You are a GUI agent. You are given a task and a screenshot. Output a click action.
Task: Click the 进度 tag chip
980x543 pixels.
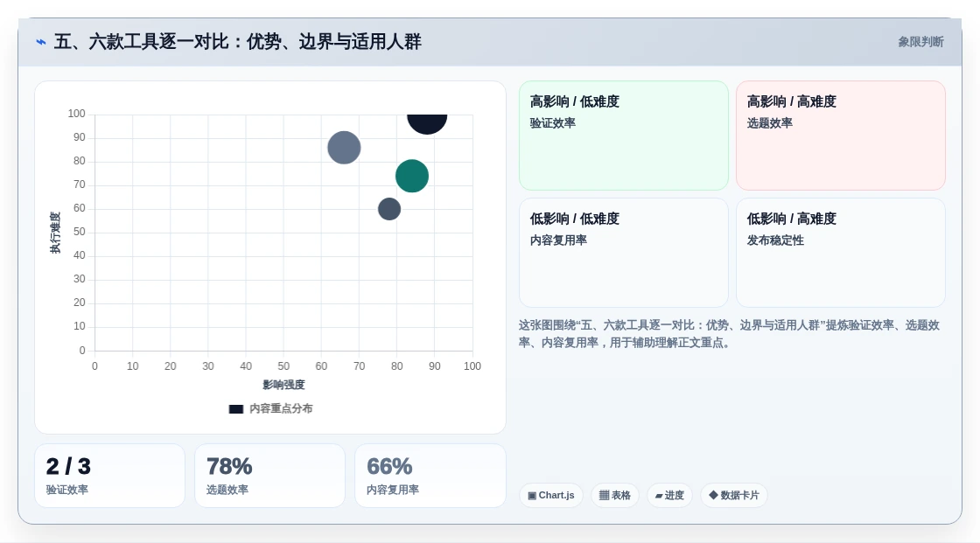(669, 496)
